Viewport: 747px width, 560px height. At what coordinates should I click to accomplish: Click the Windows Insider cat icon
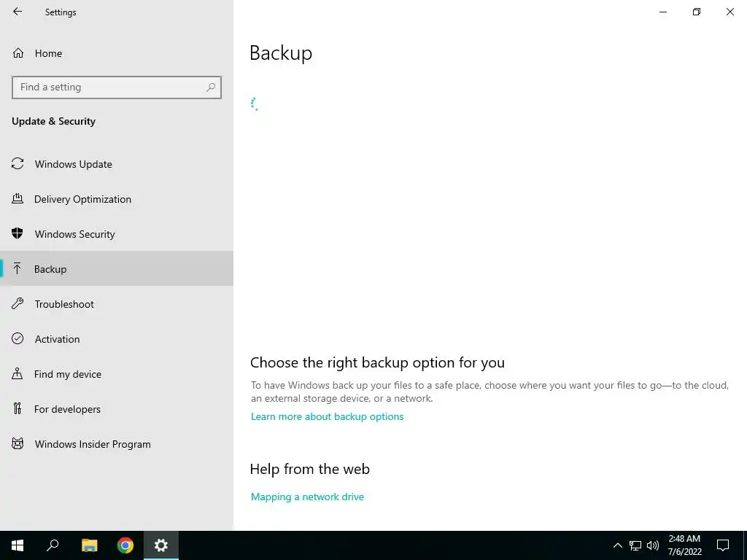(18, 444)
